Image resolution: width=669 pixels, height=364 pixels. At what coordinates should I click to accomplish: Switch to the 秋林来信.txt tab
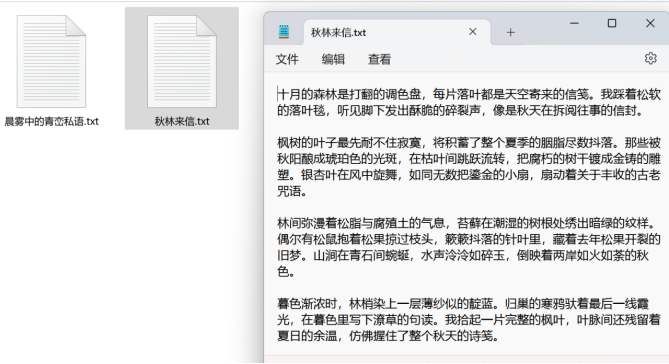pyautogui.click(x=397, y=32)
